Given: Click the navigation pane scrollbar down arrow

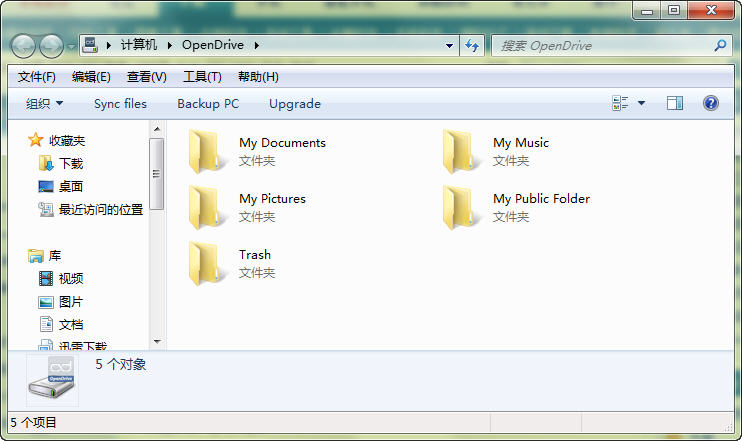Looking at the screenshot, I should 157,342.
